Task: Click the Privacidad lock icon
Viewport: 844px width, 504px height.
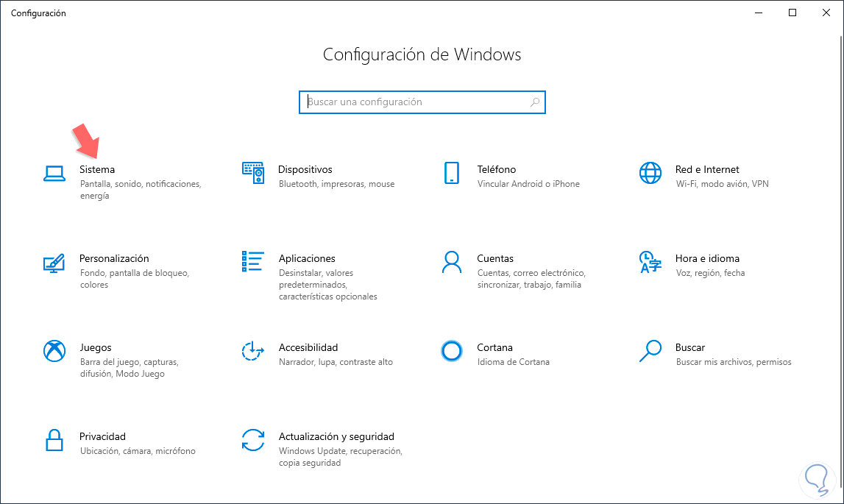Action: point(54,440)
